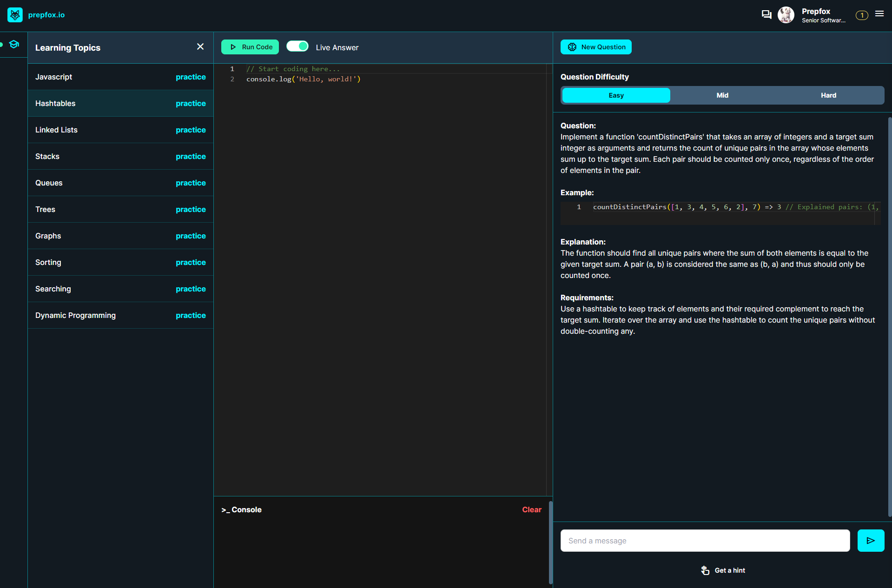The image size is (892, 588).
Task: Click the Prepfox user avatar
Action: point(786,15)
